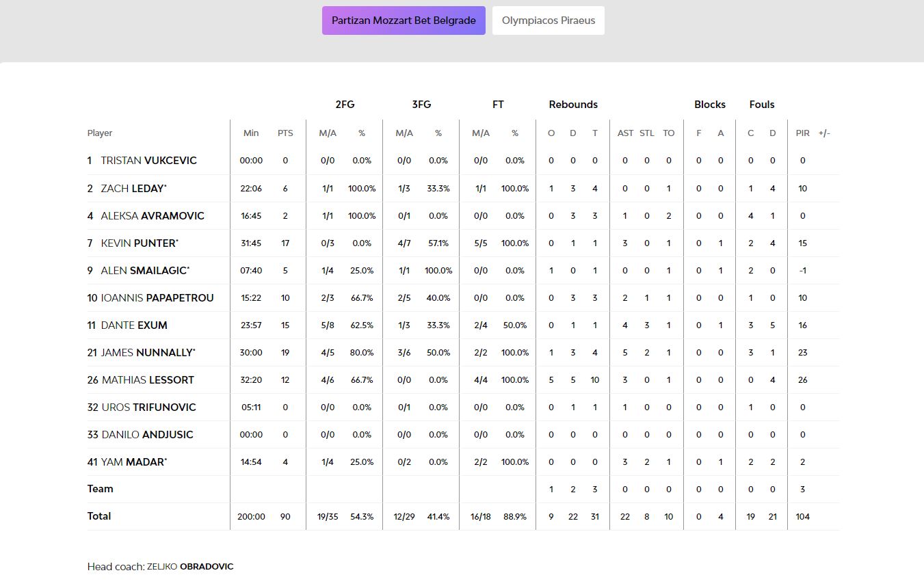Open Aleksa Avramovic player profile

click(152, 215)
